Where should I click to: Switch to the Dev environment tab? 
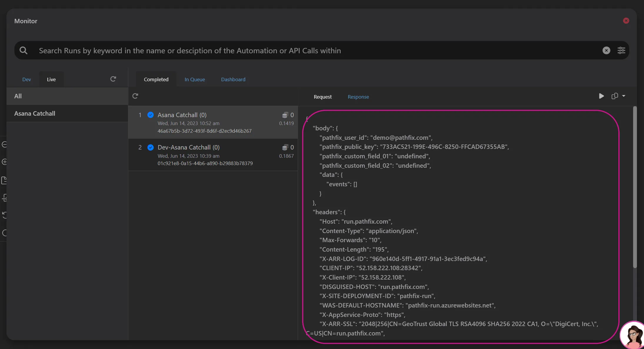click(26, 79)
